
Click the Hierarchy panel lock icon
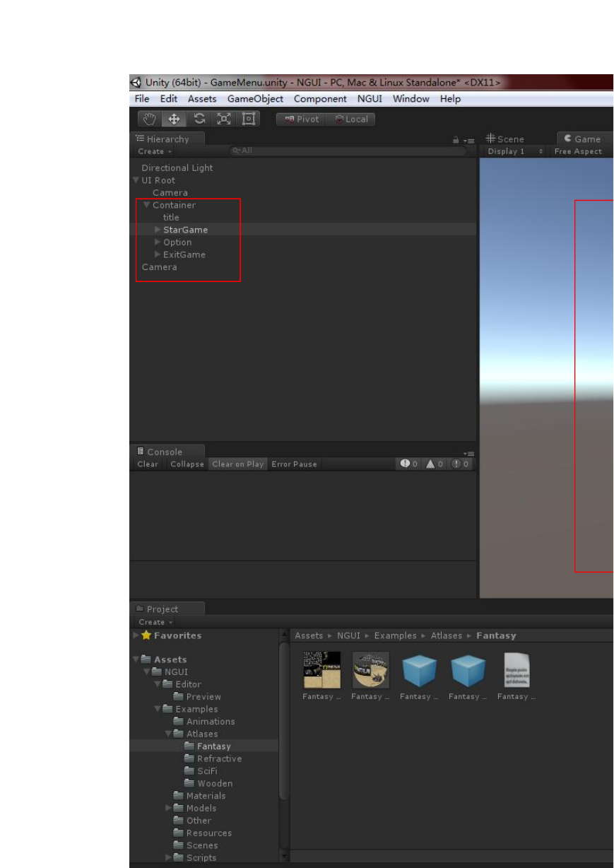click(x=456, y=141)
